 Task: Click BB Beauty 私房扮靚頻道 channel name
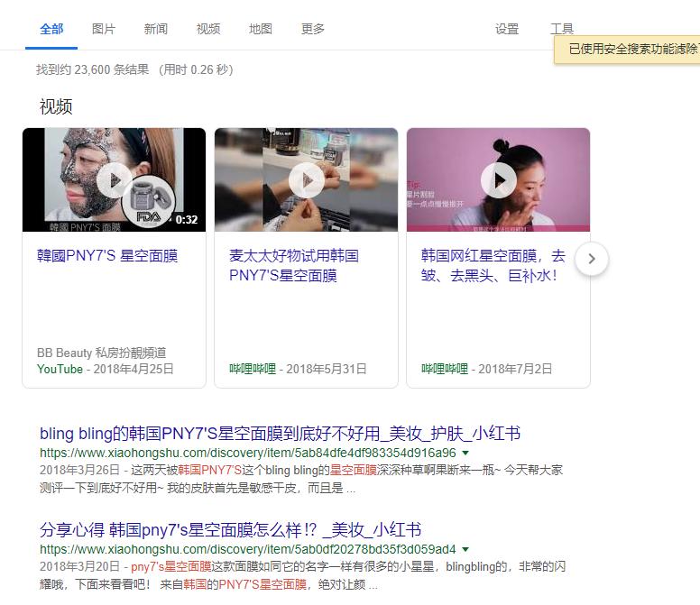tap(101, 353)
